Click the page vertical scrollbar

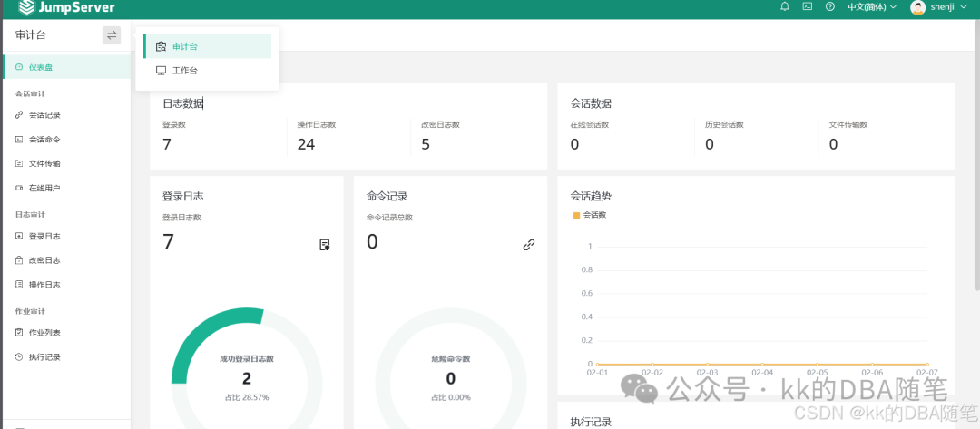point(977,156)
